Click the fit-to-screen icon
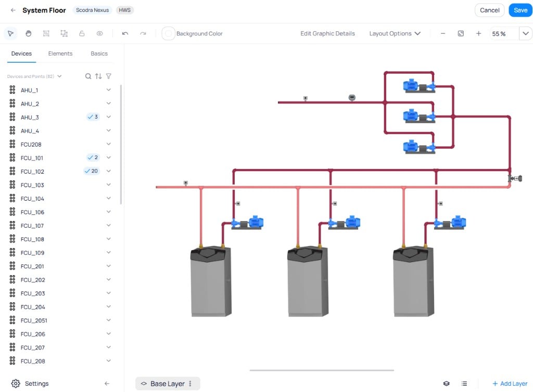Screen dimensions: 533x392 (x=461, y=34)
